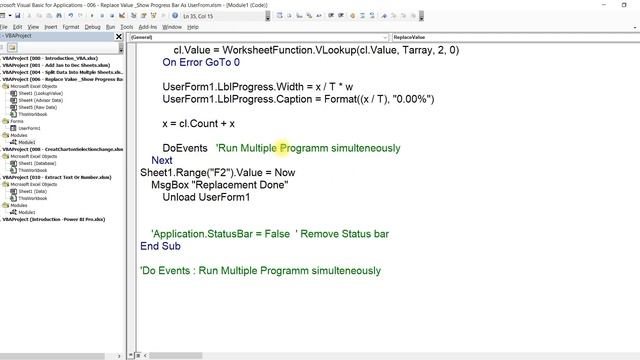Click the Paste toolbar icon
The width and height of the screenshot is (640, 360).
coord(49,16)
